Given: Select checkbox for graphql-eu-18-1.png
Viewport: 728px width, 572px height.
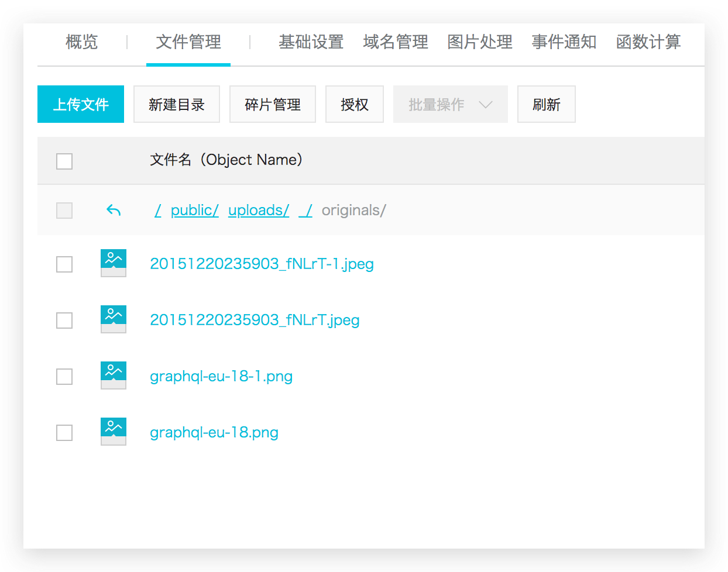Looking at the screenshot, I should click(x=64, y=377).
